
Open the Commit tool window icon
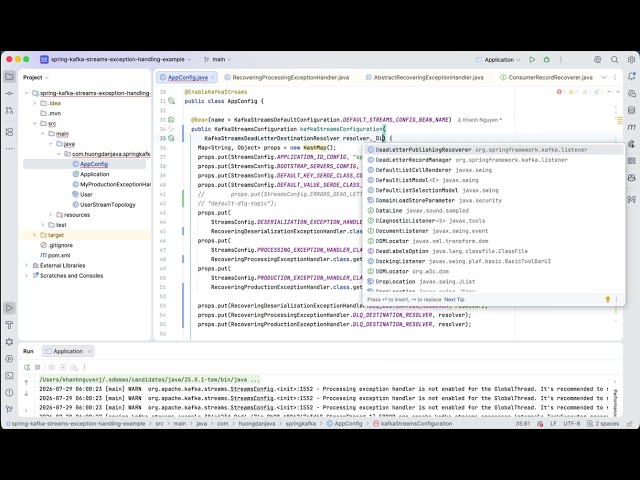pyautogui.click(x=9, y=93)
